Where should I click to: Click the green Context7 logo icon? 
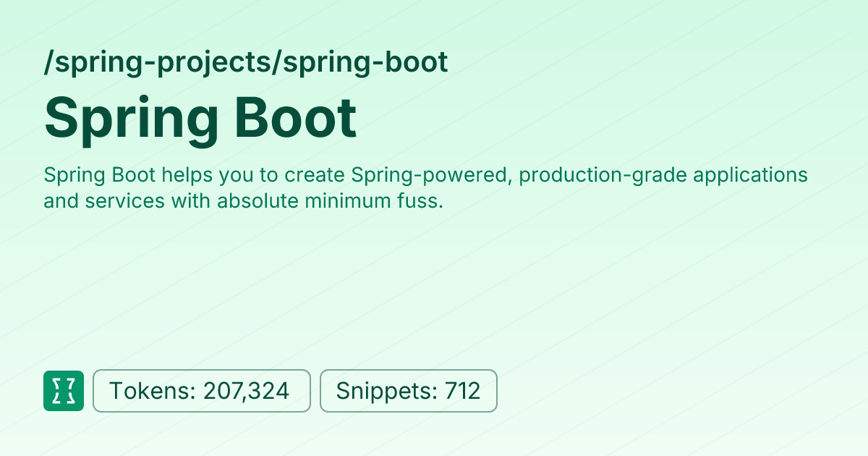[x=64, y=391]
